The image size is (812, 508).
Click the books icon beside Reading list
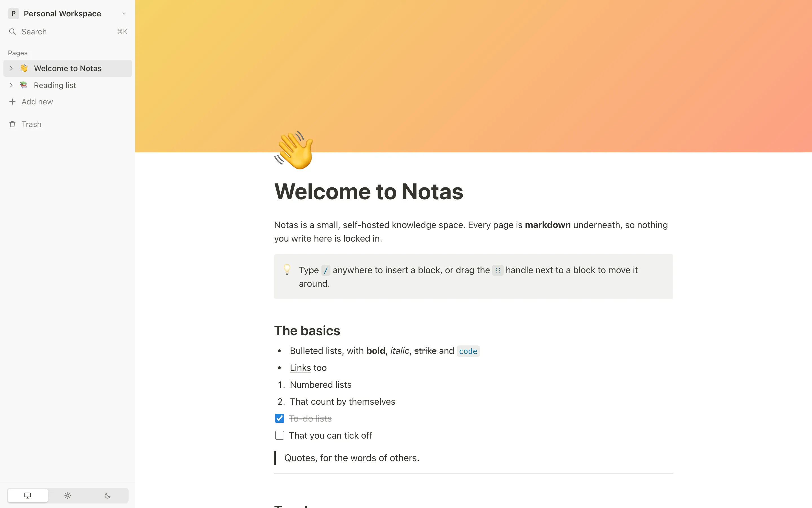[x=23, y=85]
